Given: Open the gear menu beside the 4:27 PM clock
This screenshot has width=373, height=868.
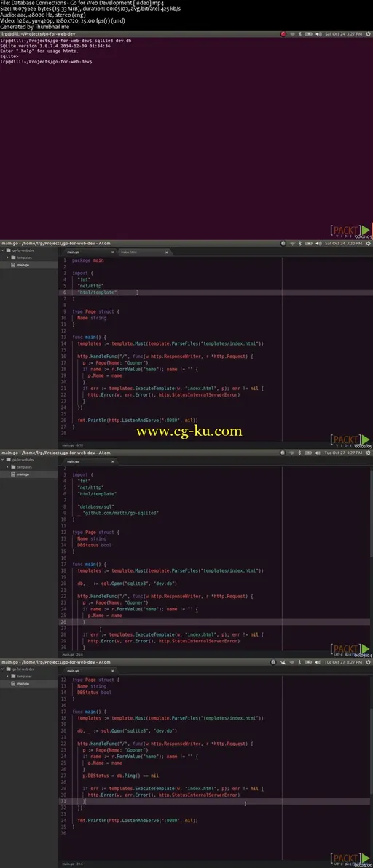Looking at the screenshot, I should pyautogui.click(x=369, y=453).
